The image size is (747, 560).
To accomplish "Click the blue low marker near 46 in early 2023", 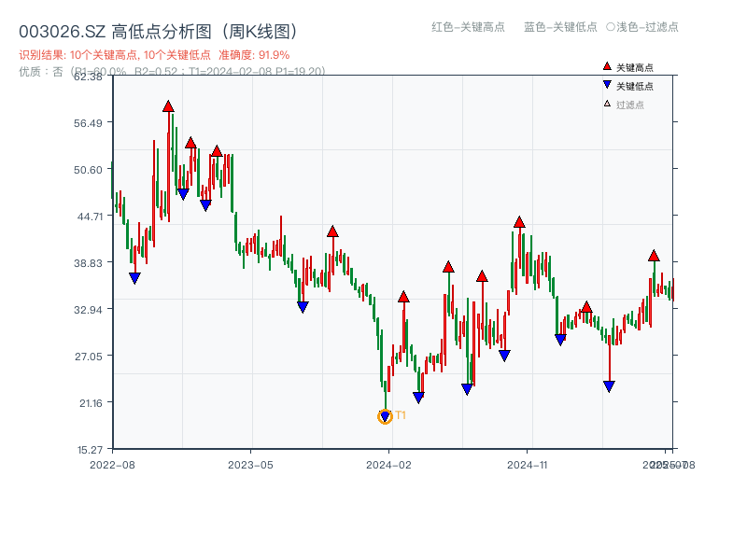I will (205, 205).
